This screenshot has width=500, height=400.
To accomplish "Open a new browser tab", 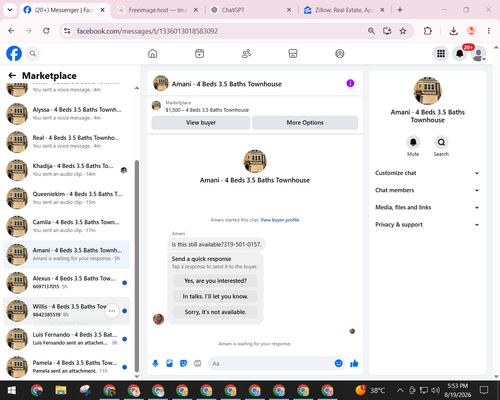I will point(400,10).
